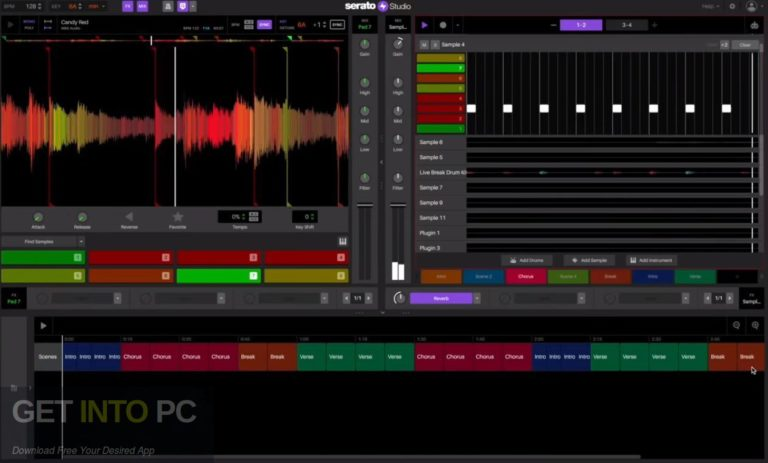Click the plus icon to add bars
Viewport: 768px width, 463px height.
click(654, 25)
